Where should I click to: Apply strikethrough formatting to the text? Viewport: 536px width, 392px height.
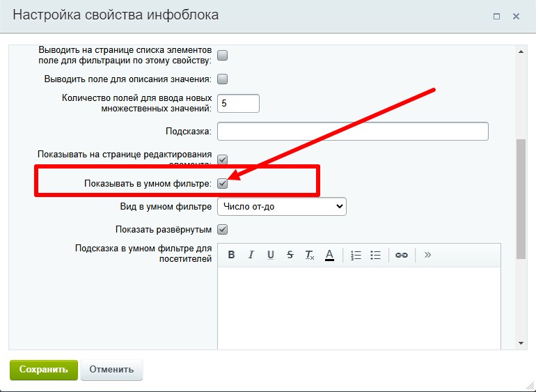pyautogui.click(x=290, y=255)
